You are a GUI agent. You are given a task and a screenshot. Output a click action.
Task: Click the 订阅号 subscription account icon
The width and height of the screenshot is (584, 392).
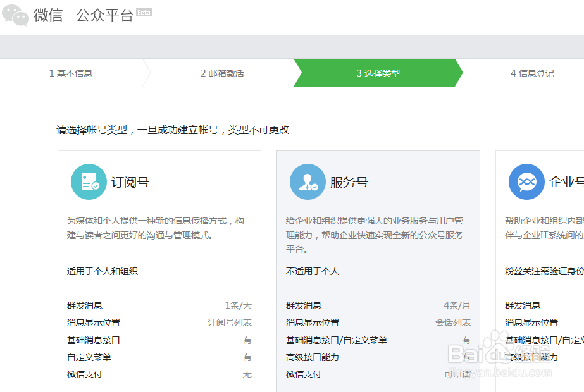89,182
